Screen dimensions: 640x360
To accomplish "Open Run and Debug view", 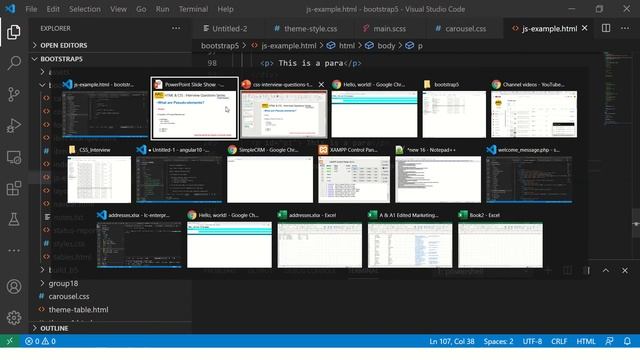I will (x=13, y=126).
